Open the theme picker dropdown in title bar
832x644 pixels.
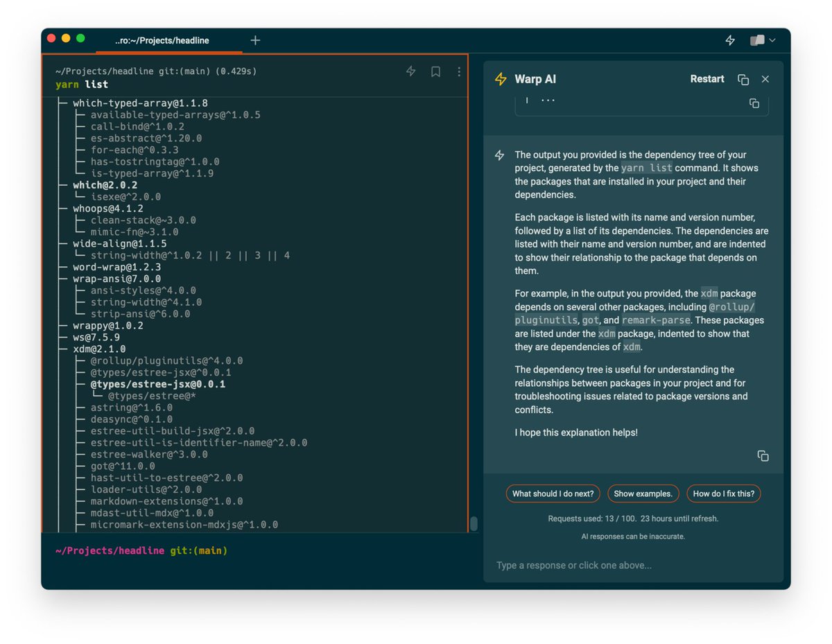763,40
